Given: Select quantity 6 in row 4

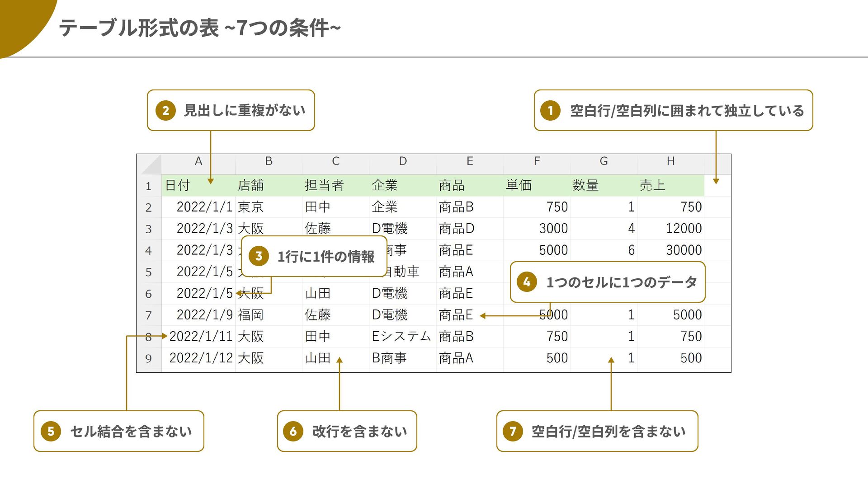Looking at the screenshot, I should 604,250.
